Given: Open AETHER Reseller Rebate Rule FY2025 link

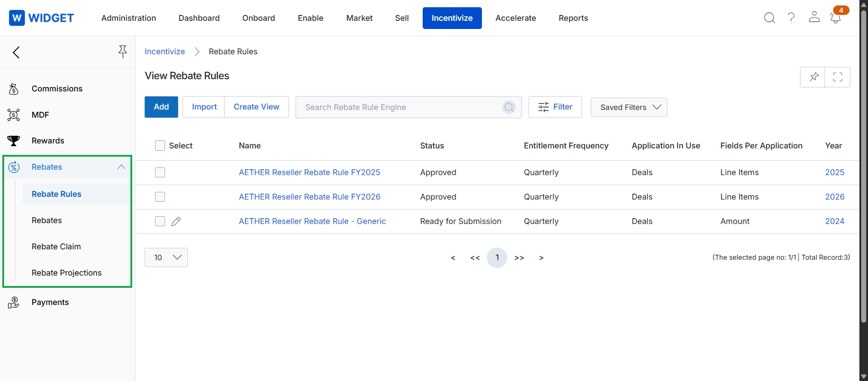Looking at the screenshot, I should (310, 172).
